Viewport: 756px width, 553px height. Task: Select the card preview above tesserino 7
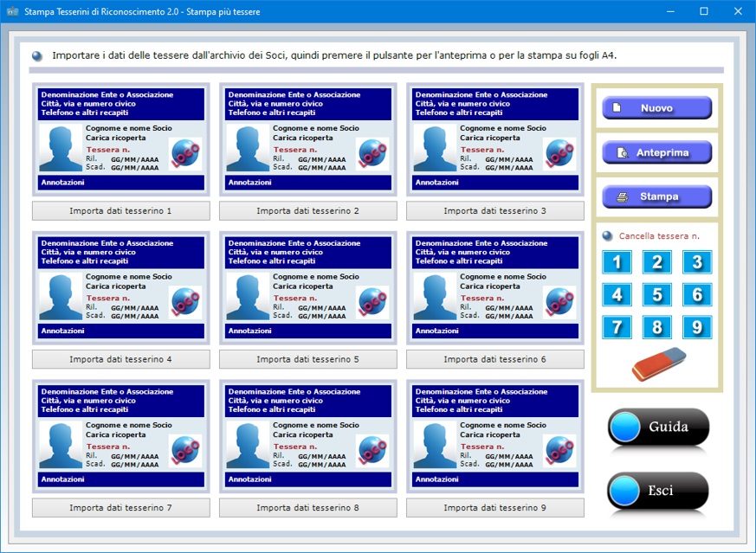click(x=121, y=436)
